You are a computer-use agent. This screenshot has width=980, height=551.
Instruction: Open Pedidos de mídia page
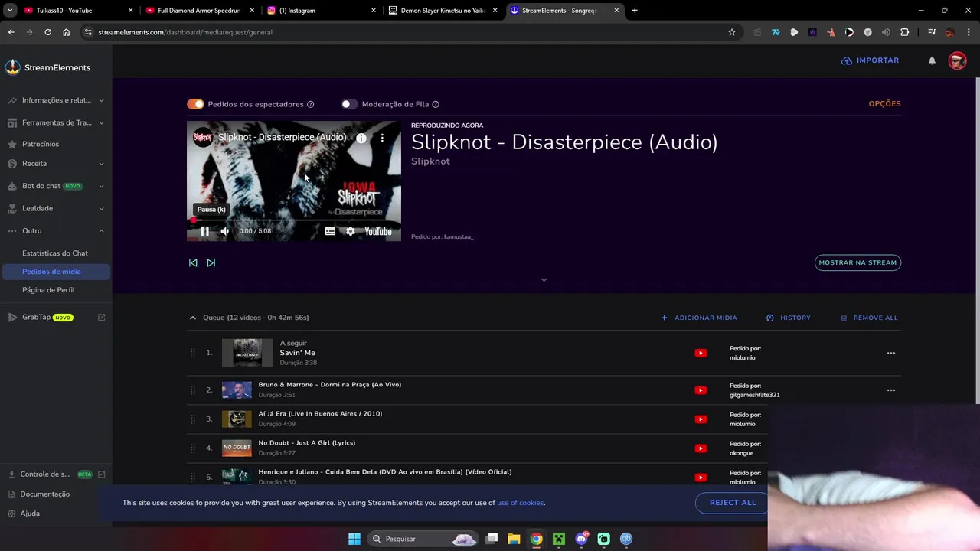(55, 272)
